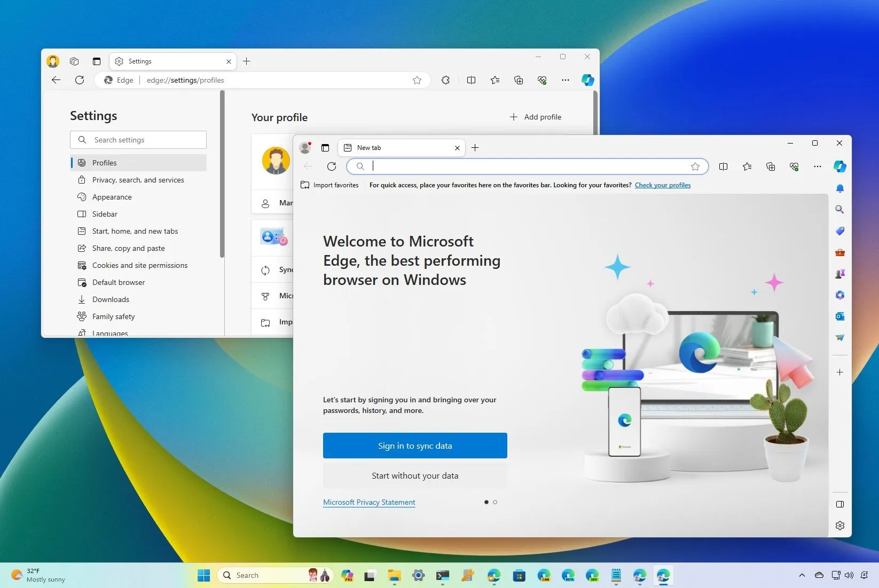Click the Settings search field
The width and height of the screenshot is (879, 588).
(138, 140)
